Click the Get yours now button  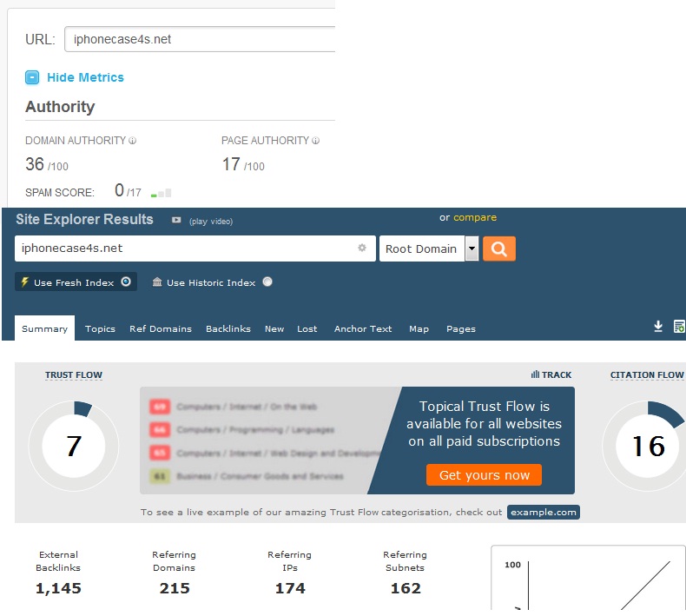(484, 475)
